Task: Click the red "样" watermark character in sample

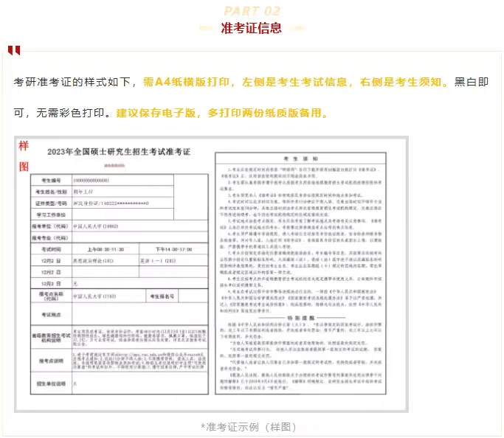Action: point(24,146)
